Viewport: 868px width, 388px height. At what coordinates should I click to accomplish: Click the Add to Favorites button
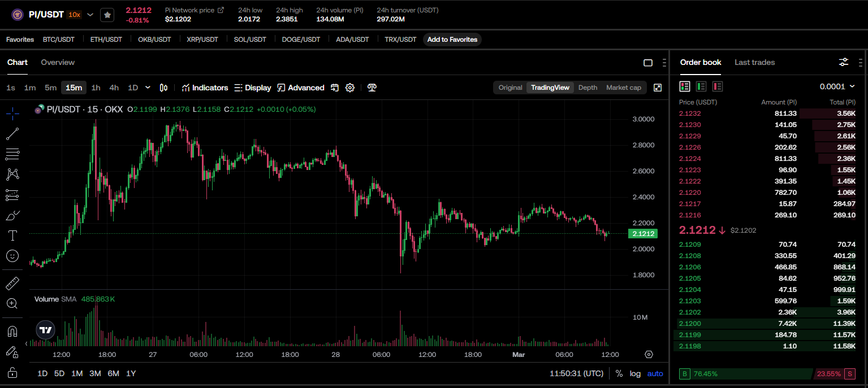coord(452,40)
